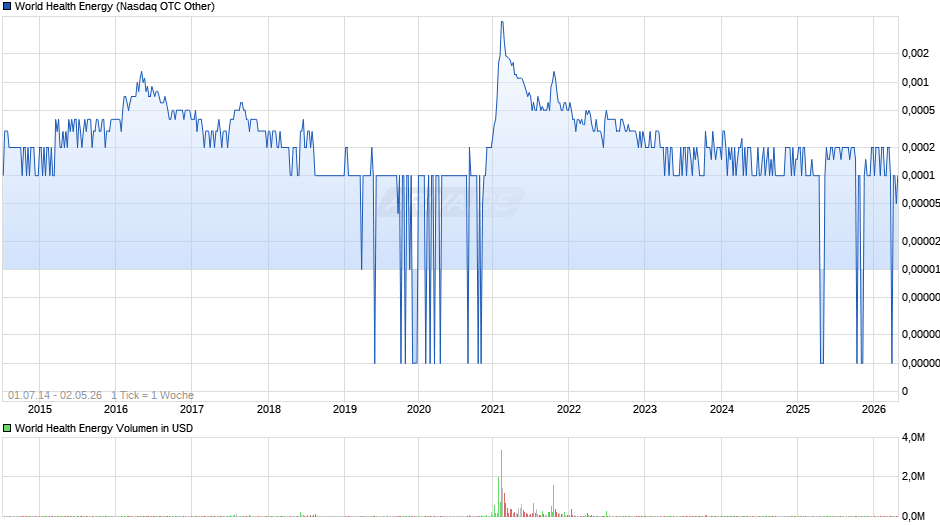Select the 2026 year label on the x-axis
Viewport: 940px width, 526px height.
874,409
